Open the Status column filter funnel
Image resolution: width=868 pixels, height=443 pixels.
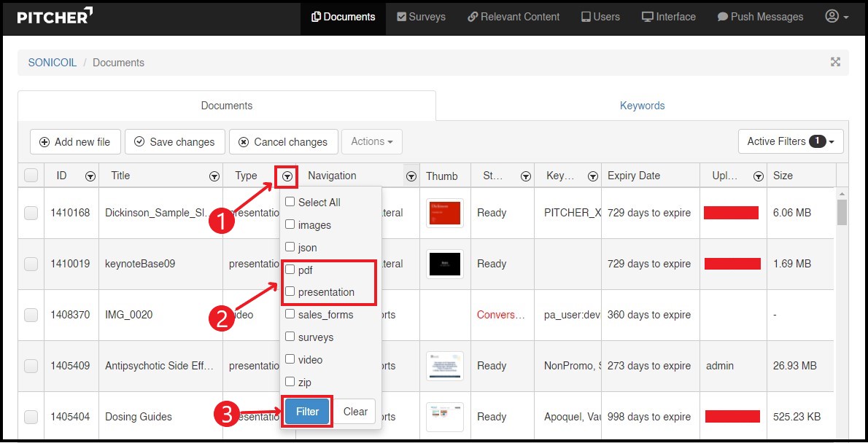coord(526,176)
